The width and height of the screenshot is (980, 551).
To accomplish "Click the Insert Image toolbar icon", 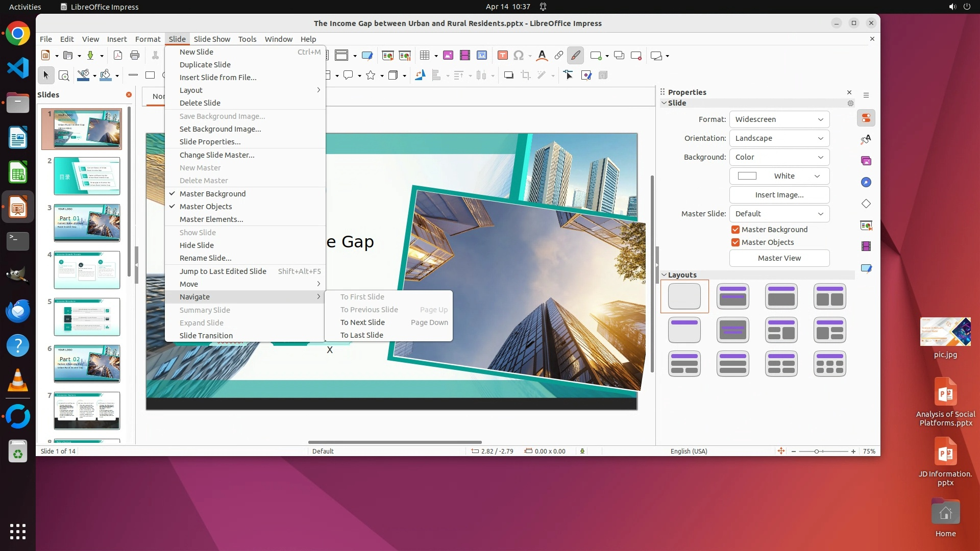I will coord(448,55).
